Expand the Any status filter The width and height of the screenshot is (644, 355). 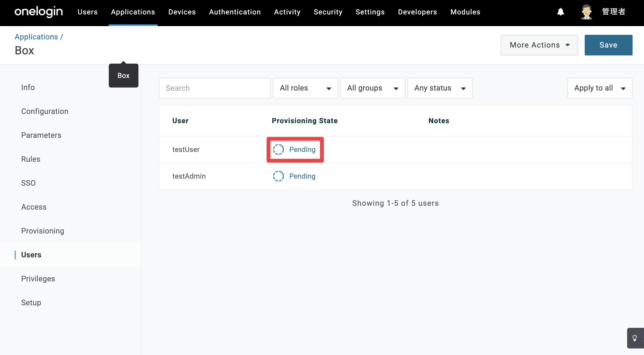[x=440, y=88]
